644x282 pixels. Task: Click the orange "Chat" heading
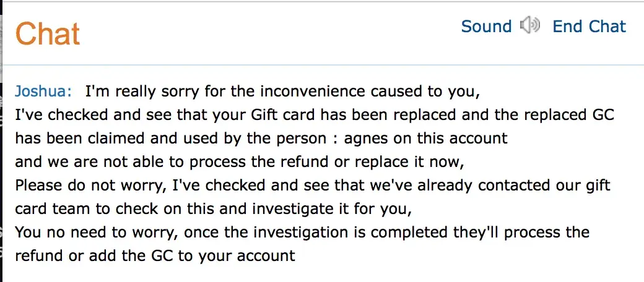point(48,33)
